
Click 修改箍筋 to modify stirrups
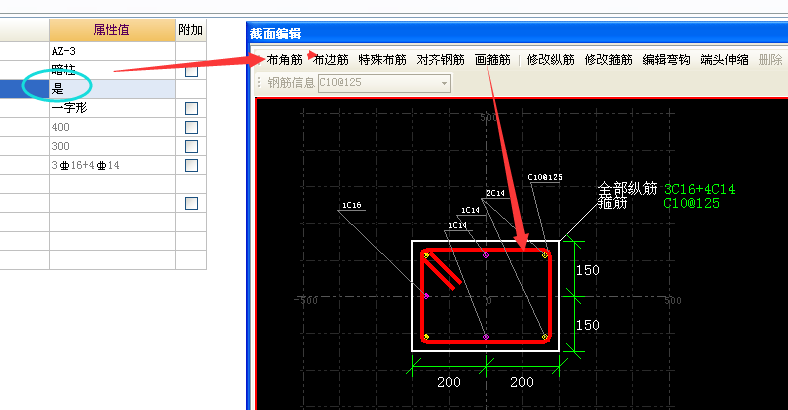coord(609,60)
